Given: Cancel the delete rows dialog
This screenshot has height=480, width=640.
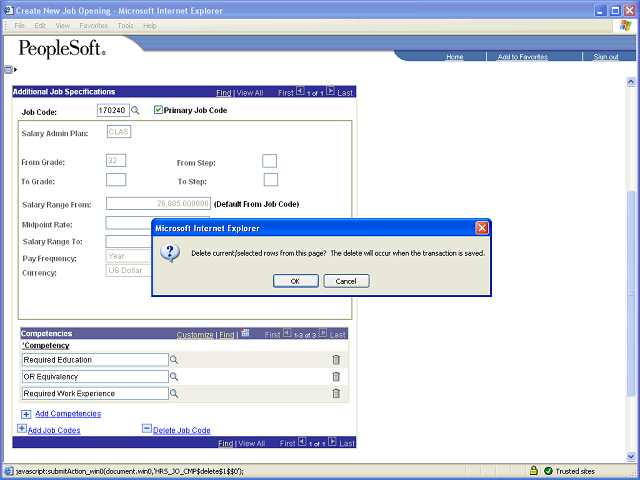Looking at the screenshot, I should coord(346,281).
